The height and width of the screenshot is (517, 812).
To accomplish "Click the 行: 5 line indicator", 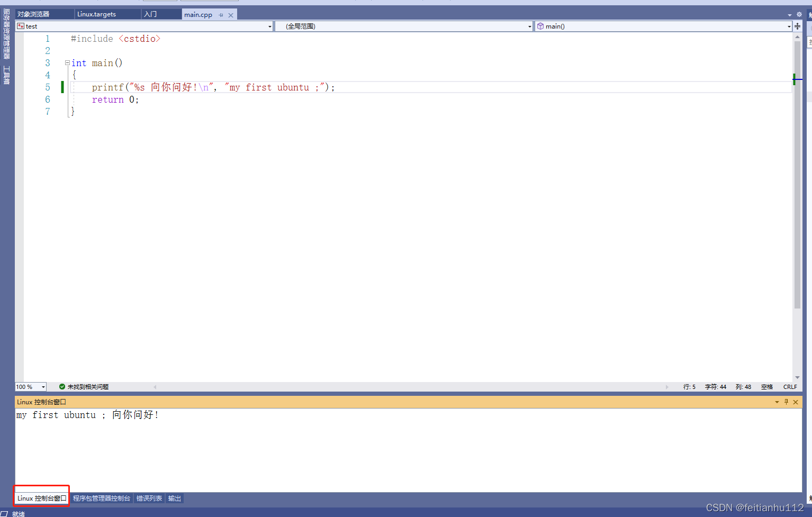I will 689,387.
